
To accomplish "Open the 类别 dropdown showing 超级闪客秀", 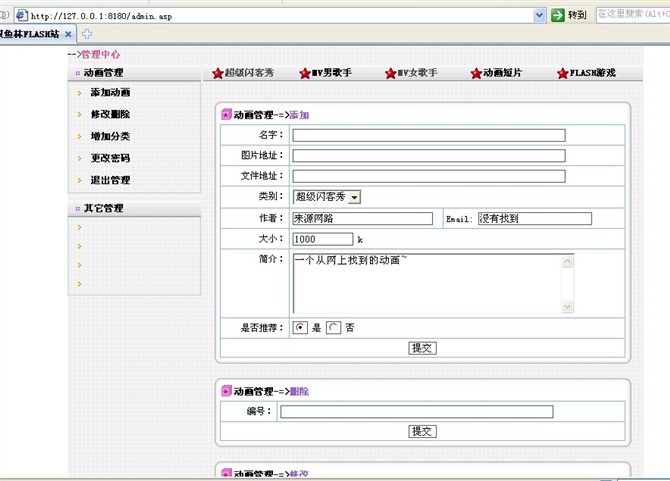I will pyautogui.click(x=327, y=197).
